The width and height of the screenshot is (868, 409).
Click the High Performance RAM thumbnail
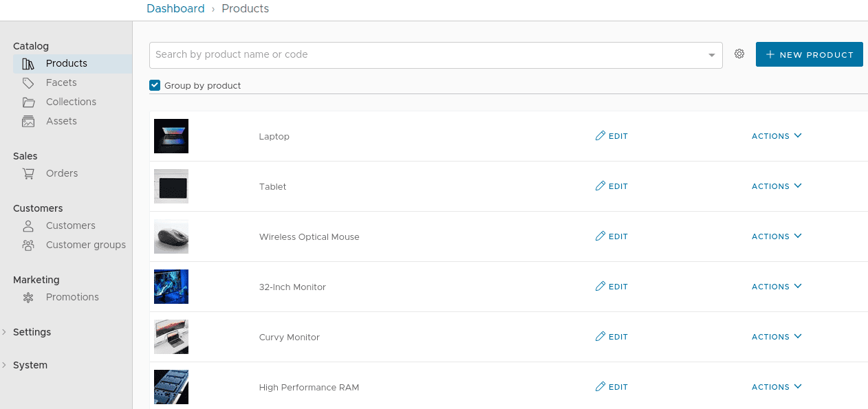coord(171,387)
